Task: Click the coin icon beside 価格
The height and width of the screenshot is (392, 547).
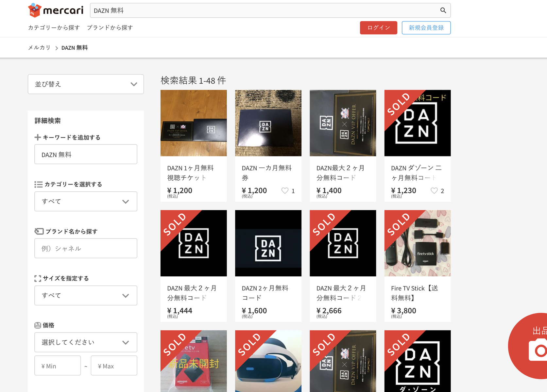Action: click(38, 325)
